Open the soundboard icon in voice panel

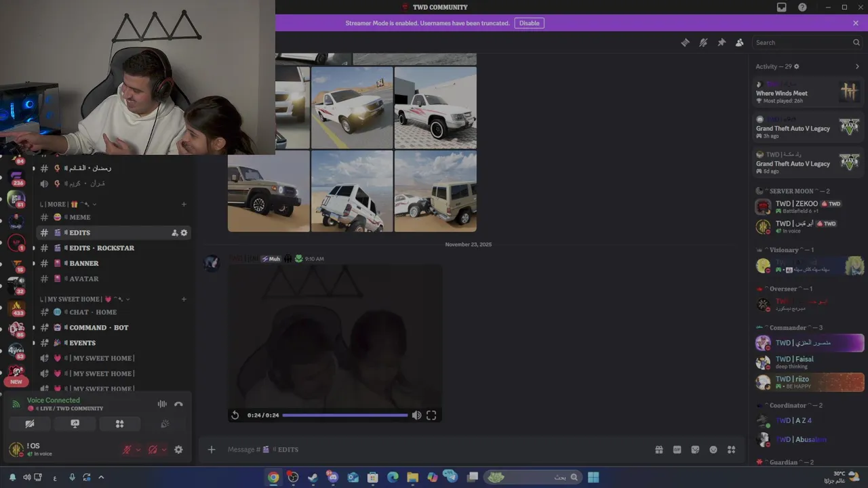coord(164,424)
